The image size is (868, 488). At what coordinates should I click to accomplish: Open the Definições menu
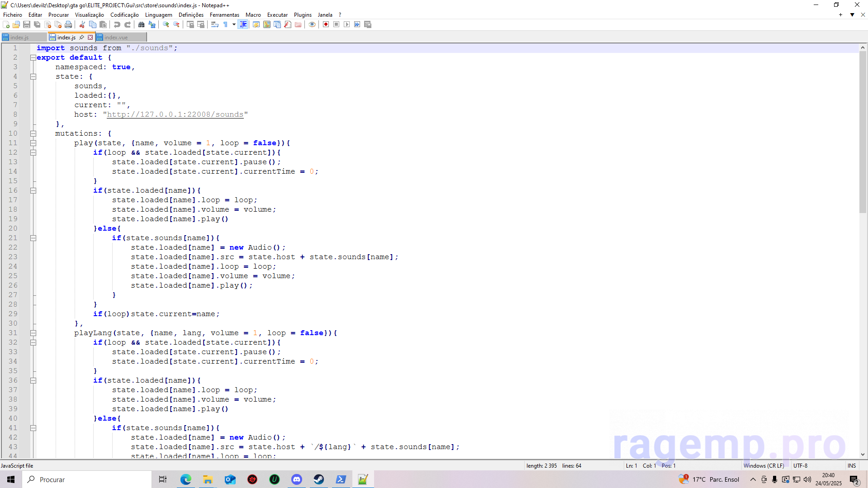[191, 15]
